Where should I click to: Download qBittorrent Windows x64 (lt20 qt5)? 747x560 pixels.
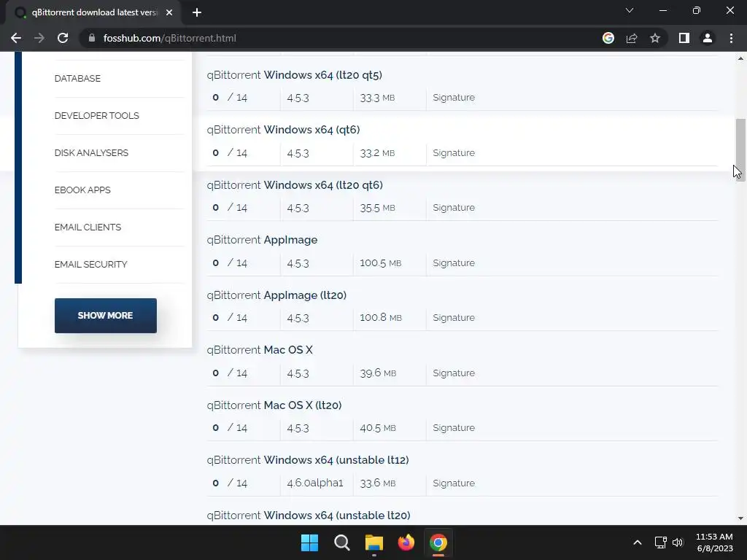[x=295, y=75]
